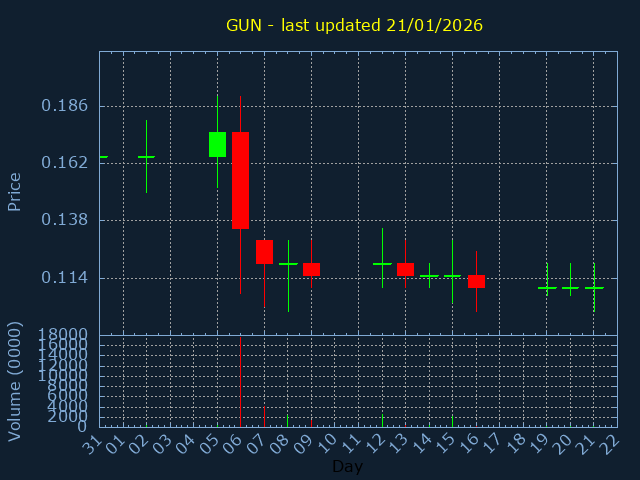The width and height of the screenshot is (640, 480).
Task: Click the green doji candle on day 02
Action: point(146,157)
